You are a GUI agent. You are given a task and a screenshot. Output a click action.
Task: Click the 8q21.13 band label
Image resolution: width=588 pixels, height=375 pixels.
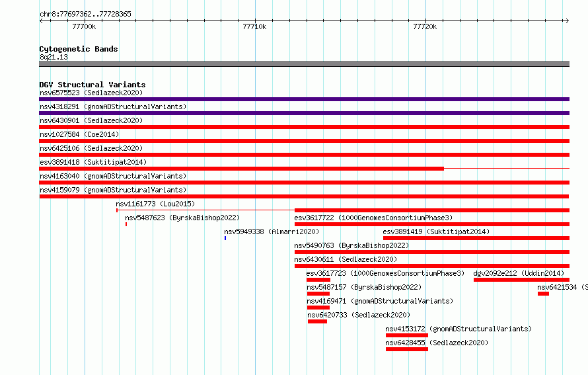point(54,57)
